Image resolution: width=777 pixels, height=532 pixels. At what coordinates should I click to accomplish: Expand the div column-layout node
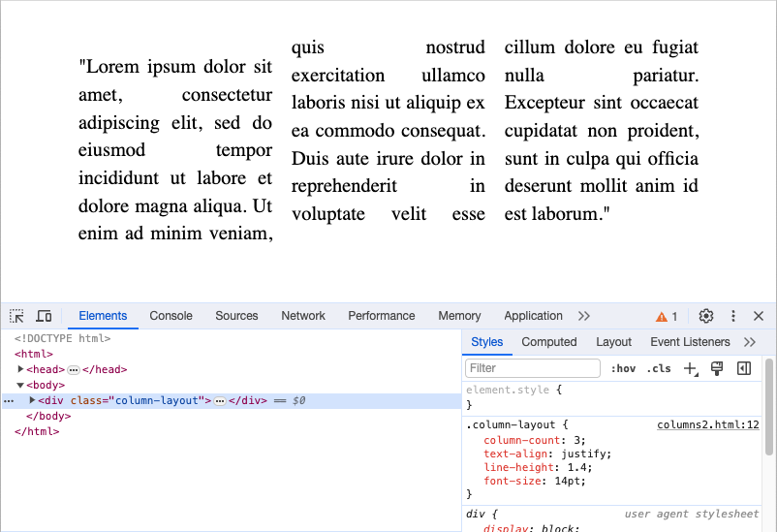tap(33, 400)
